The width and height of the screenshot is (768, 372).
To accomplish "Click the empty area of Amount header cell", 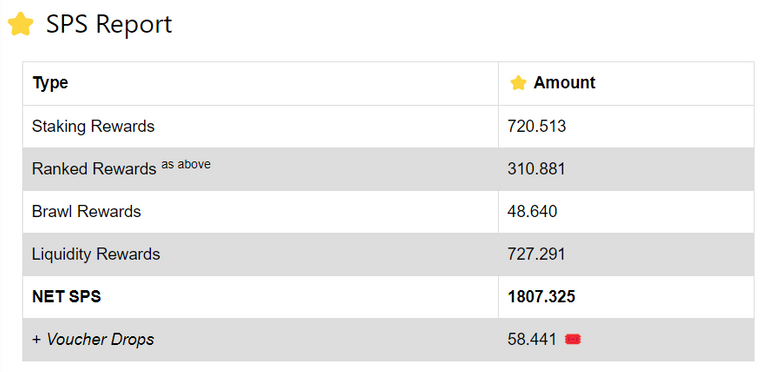I will point(676,83).
